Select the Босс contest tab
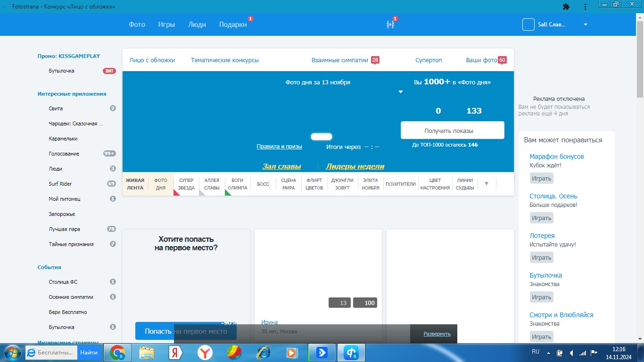This screenshot has height=362, width=644. (263, 184)
